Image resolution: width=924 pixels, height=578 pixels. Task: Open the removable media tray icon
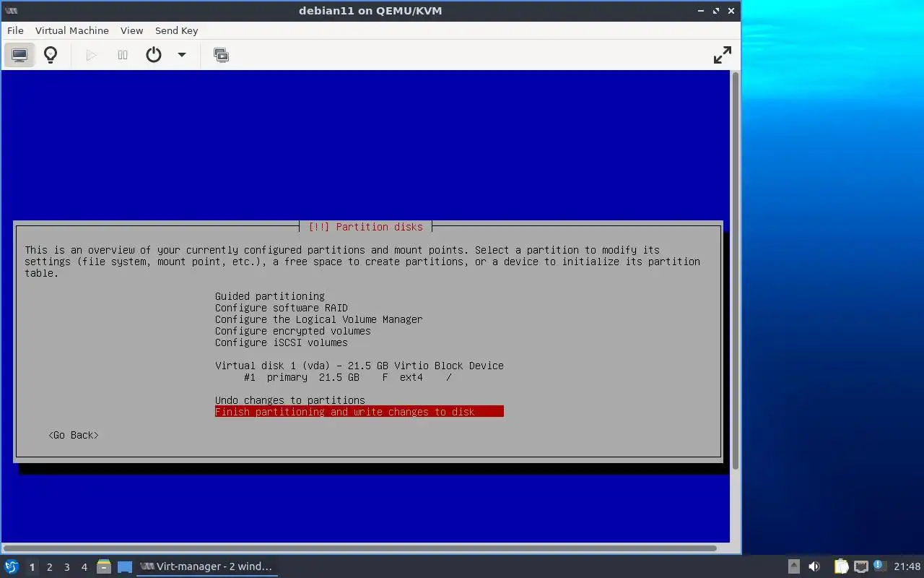(793, 566)
